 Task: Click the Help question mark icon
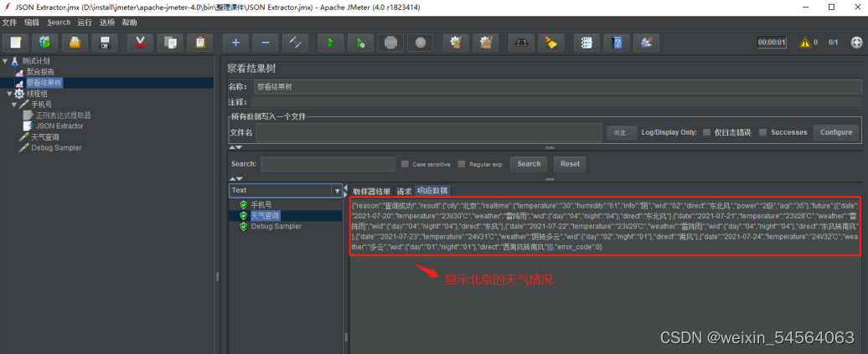(x=617, y=43)
